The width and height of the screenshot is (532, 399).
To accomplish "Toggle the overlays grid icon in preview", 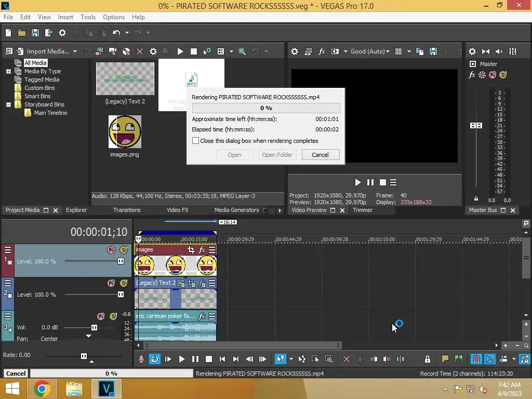I will point(398,51).
